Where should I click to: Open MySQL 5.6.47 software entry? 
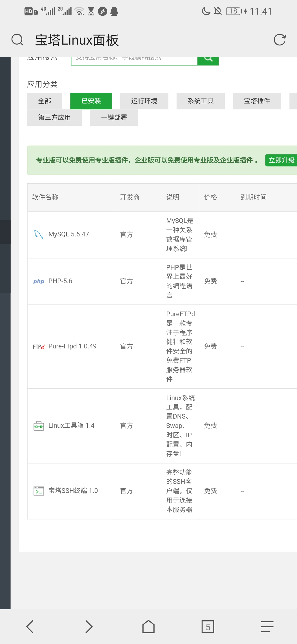68,234
